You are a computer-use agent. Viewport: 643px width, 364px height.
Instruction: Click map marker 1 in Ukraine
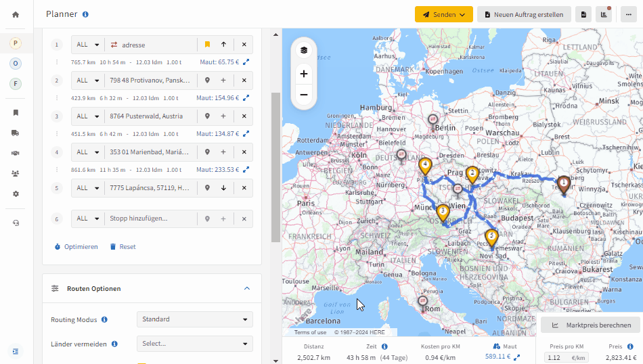pos(564,185)
